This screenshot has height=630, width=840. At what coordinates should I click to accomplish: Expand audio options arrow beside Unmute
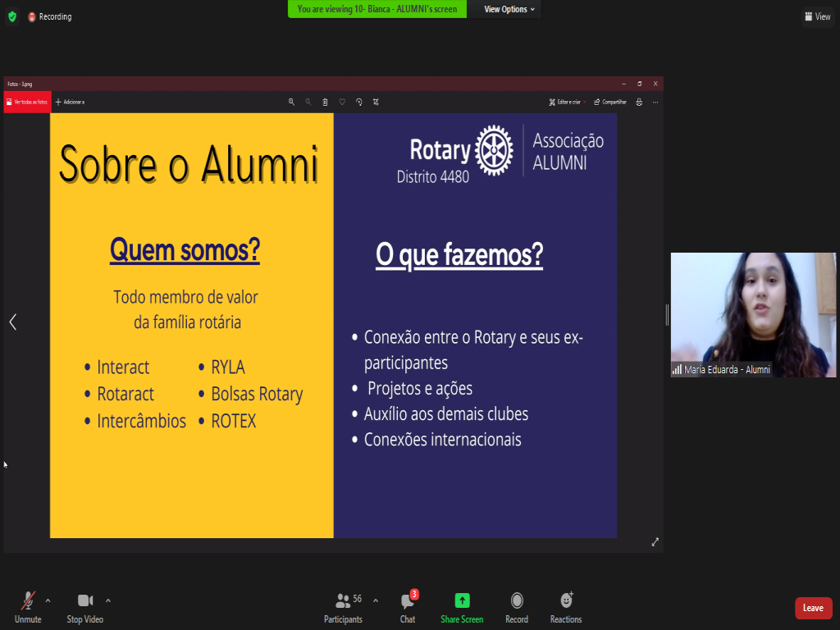48,600
